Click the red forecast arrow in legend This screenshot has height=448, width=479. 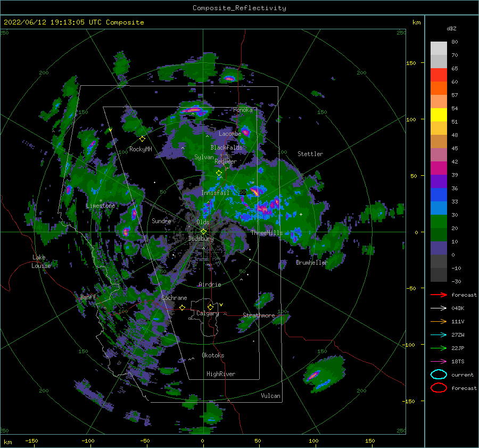[439, 295]
